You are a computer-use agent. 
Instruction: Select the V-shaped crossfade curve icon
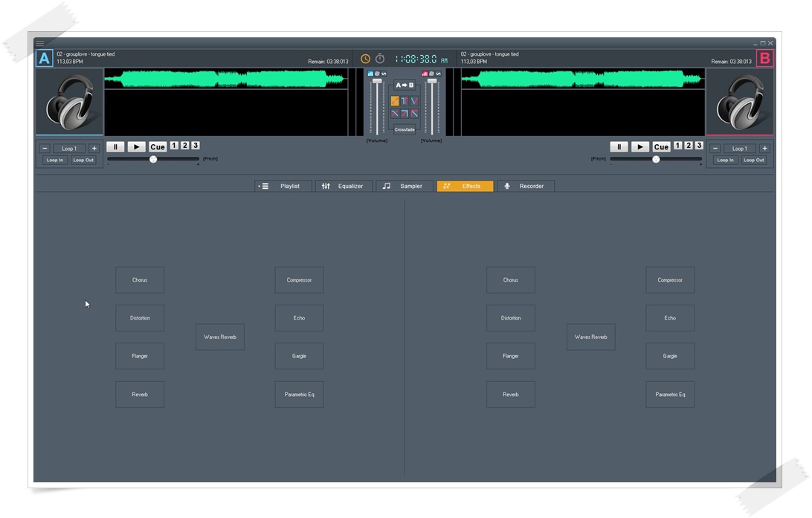point(414,101)
